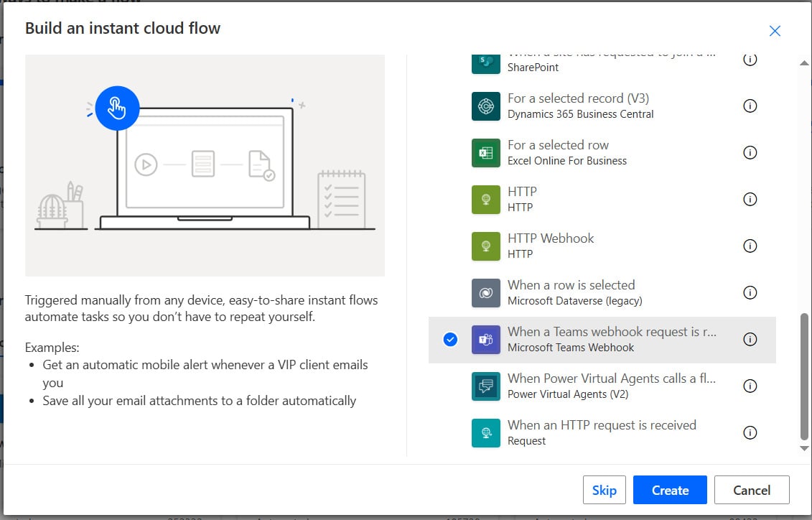Uncheck the selected Teams webhook trigger
812x520 pixels.
[451, 339]
